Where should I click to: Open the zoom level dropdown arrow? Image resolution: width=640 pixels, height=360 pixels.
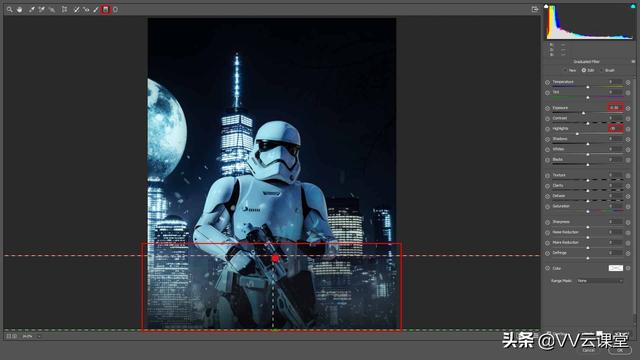[x=39, y=336]
